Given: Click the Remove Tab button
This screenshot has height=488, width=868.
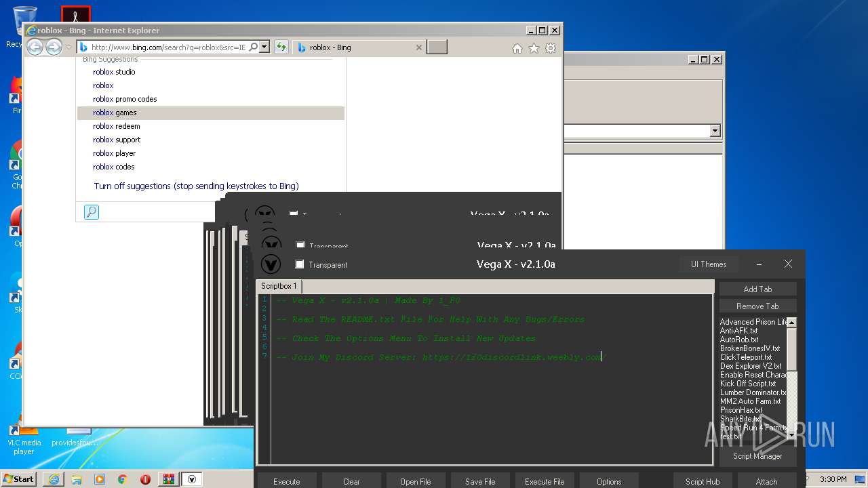Looking at the screenshot, I should pyautogui.click(x=757, y=306).
